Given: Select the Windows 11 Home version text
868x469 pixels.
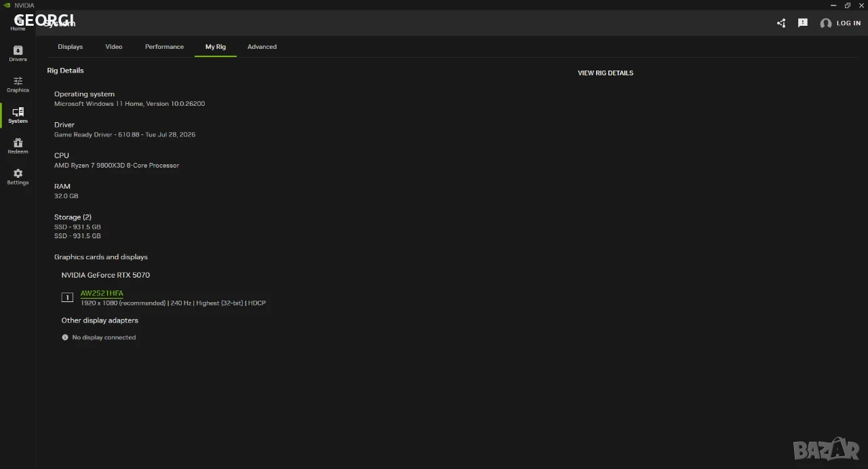Looking at the screenshot, I should pyautogui.click(x=130, y=104).
